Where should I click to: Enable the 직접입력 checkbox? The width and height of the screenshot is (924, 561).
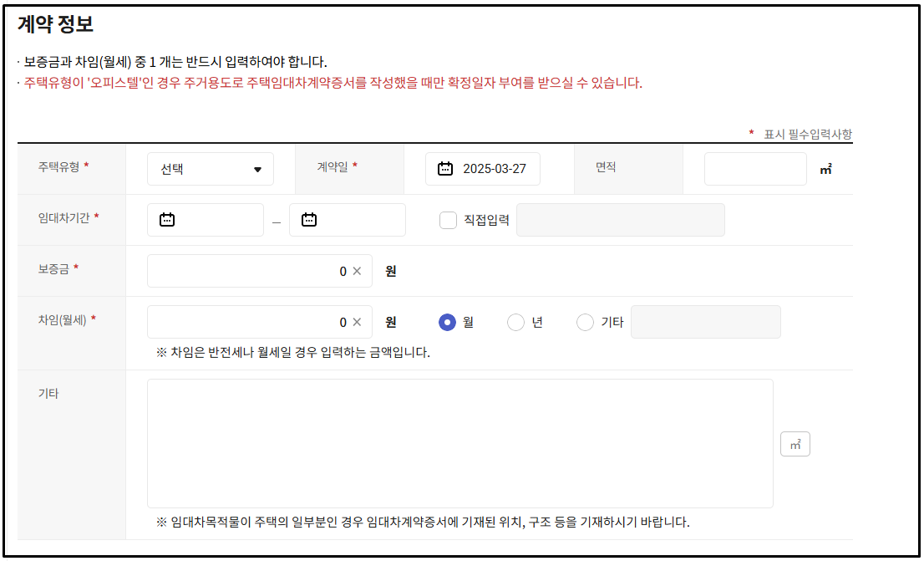coord(448,219)
